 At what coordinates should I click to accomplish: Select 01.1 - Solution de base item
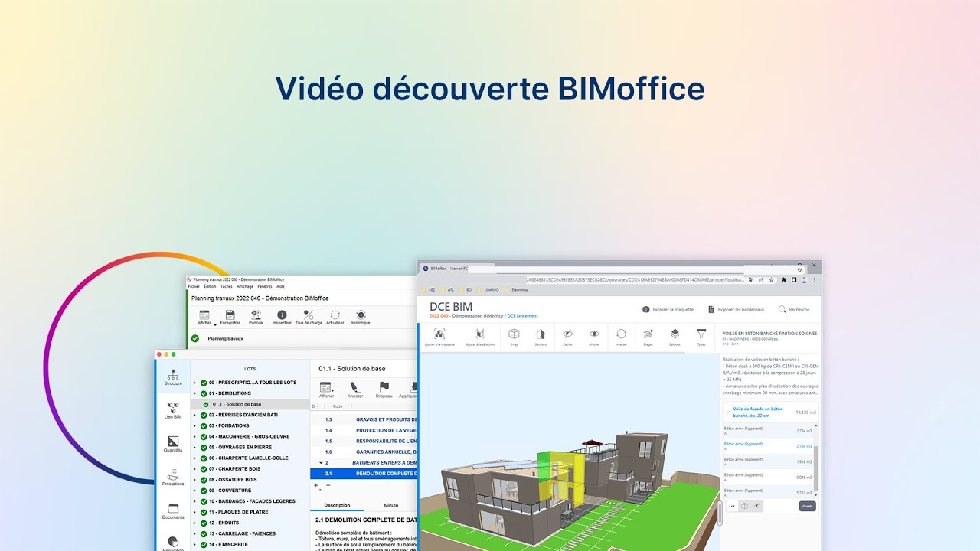(x=250, y=404)
